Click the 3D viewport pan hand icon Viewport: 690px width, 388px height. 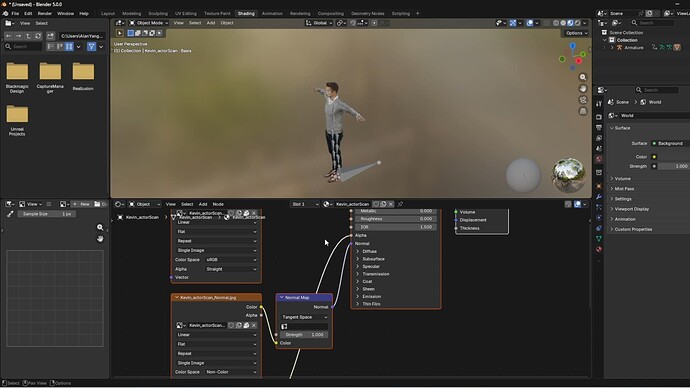(583, 88)
